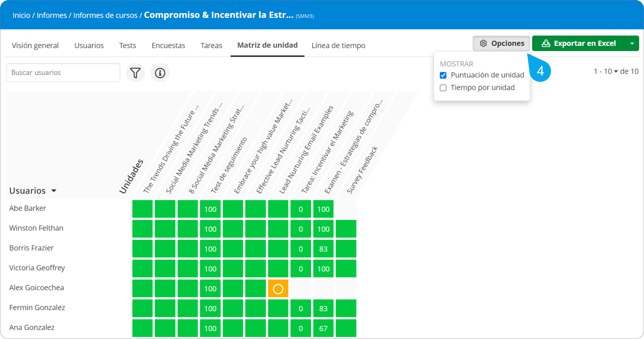This screenshot has height=339, width=644.
Task: Click the blue step 4 marker
Action: (x=540, y=71)
